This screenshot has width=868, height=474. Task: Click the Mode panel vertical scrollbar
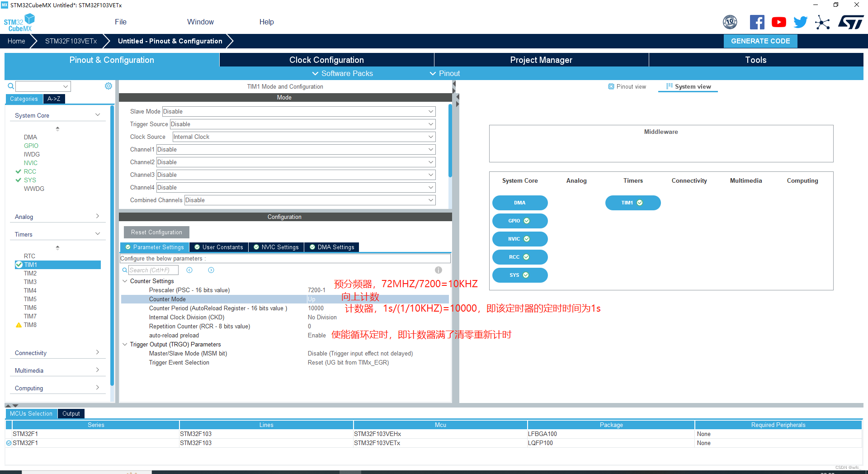(x=450, y=141)
